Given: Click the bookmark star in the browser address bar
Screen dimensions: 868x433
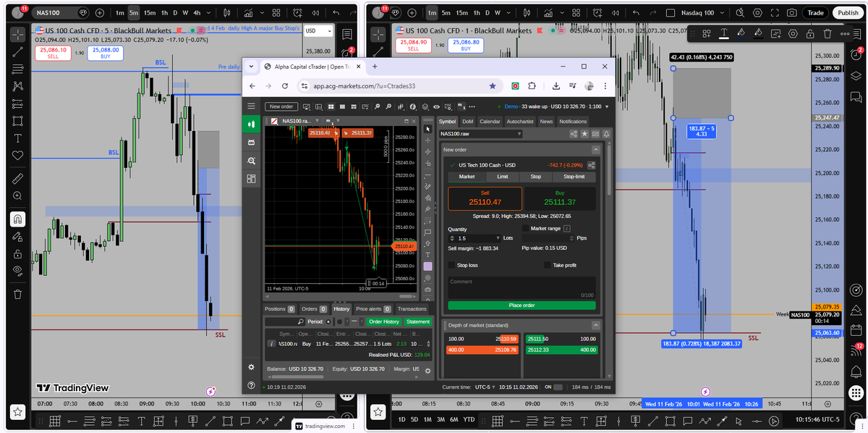Looking at the screenshot, I should (x=493, y=85).
